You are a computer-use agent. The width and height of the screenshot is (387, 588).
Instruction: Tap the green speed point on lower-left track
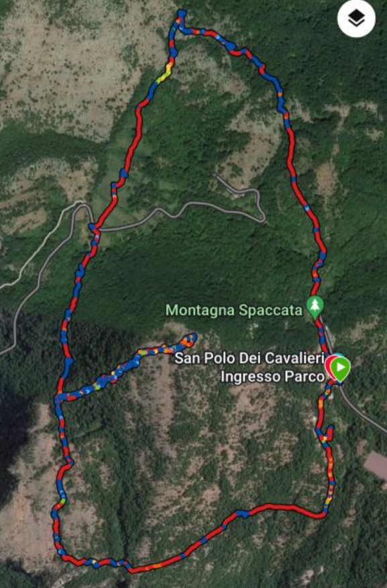pos(62,501)
